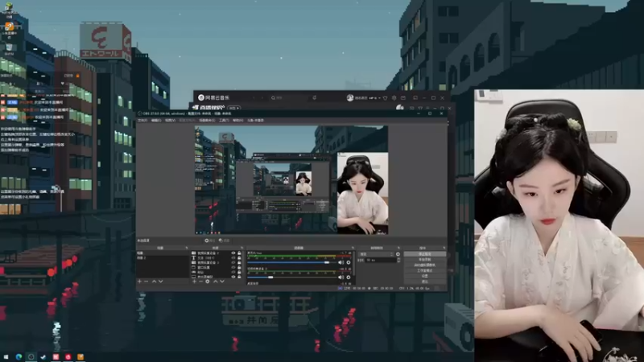Toggle the lock on the top video capture source
Viewport: 644px width, 362px height.
(239, 253)
